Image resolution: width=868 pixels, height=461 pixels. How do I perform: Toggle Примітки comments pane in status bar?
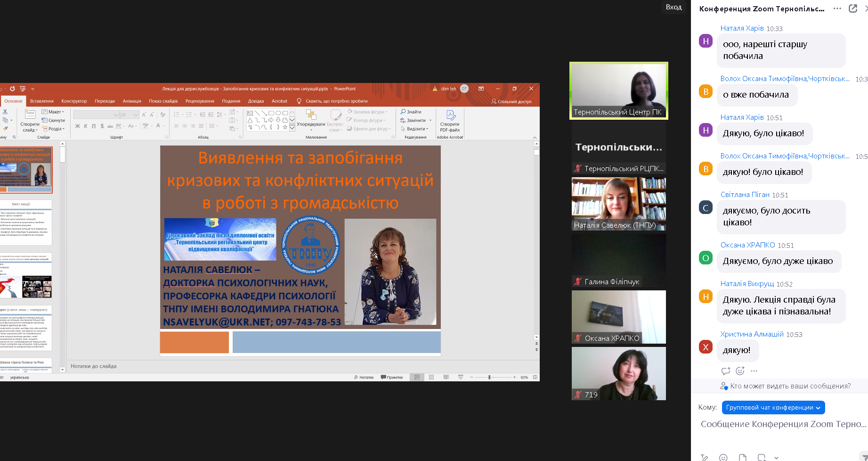pyautogui.click(x=392, y=377)
